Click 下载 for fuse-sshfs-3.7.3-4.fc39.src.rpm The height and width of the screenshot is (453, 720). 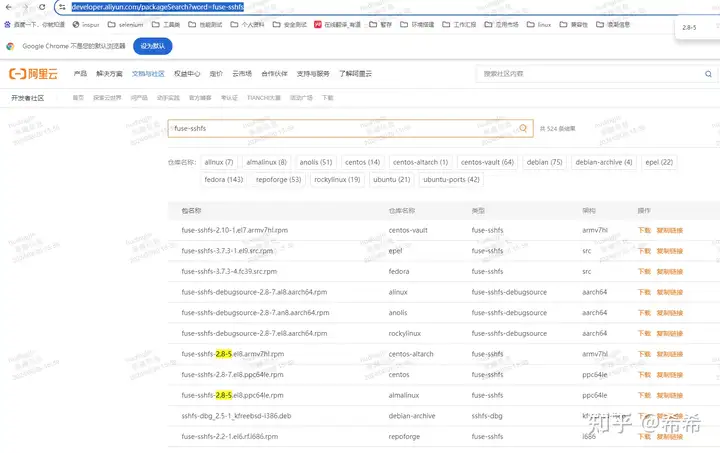coord(644,272)
